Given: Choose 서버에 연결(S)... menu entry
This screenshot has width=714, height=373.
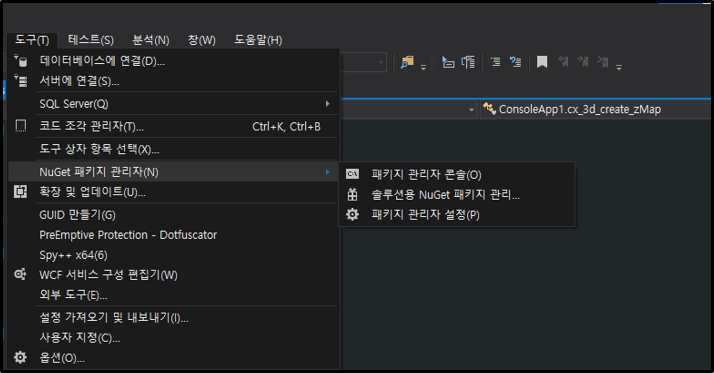Looking at the screenshot, I should click(x=173, y=81).
